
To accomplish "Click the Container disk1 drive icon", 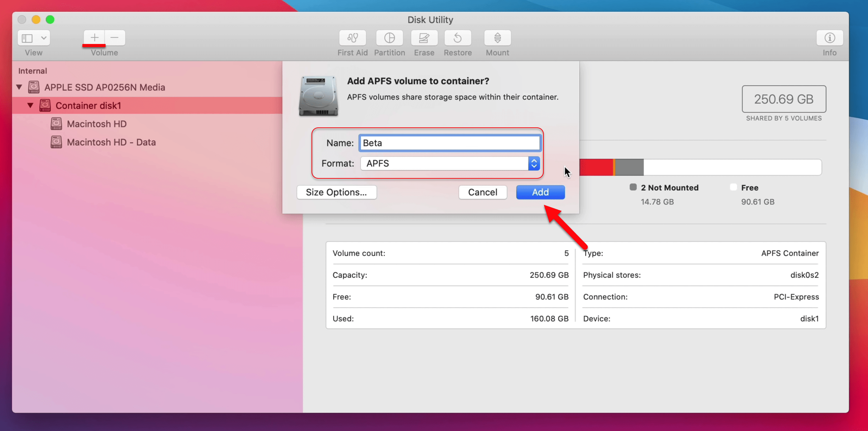I will 45,105.
